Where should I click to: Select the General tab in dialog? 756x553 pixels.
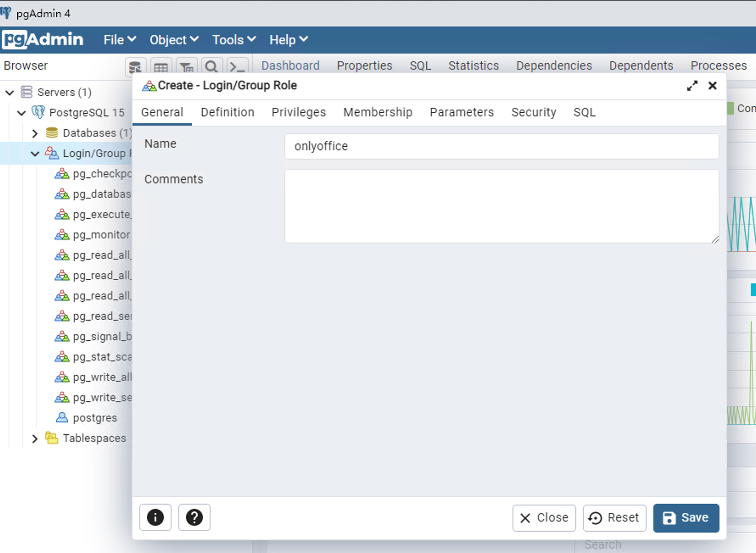(x=162, y=112)
